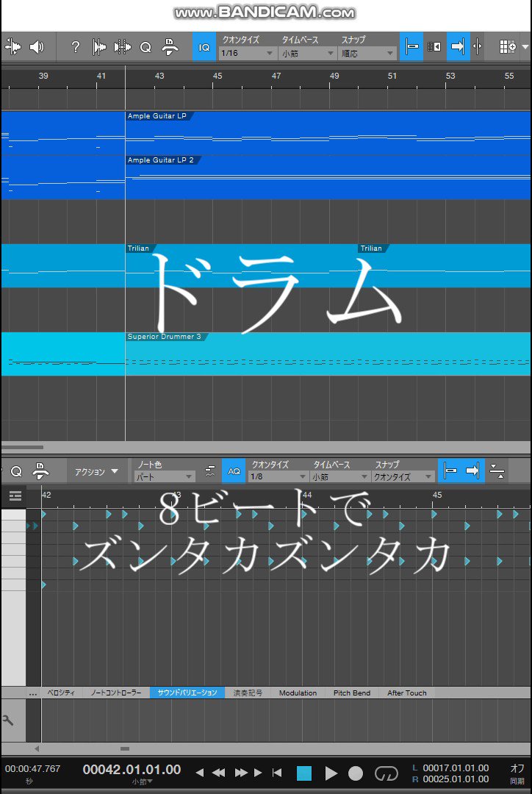The image size is (532, 794).
Task: Move the arrange horizontal scrollbar thumb
Action: tap(22, 447)
